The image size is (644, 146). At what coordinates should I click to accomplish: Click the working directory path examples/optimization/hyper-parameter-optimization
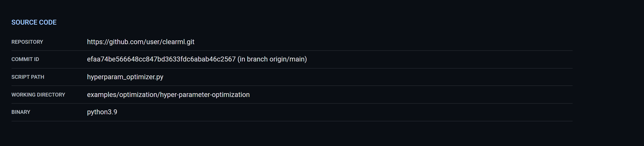pos(168,95)
